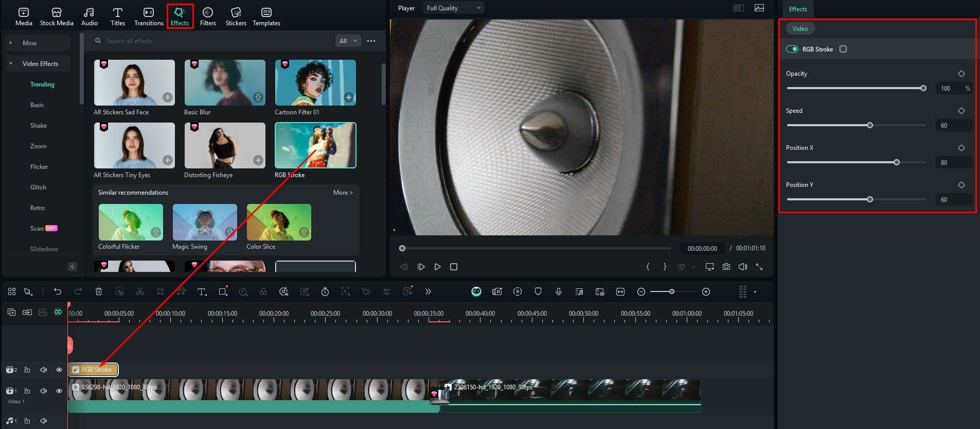Viewport: 980px width, 429px height.
Task: Zoom in the timeline
Action: 706,292
